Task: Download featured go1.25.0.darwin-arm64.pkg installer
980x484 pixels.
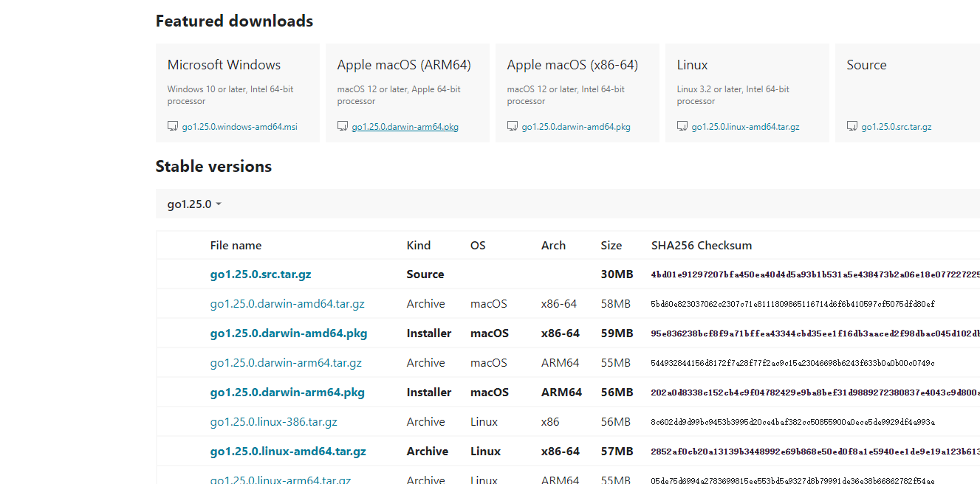Action: (x=405, y=127)
